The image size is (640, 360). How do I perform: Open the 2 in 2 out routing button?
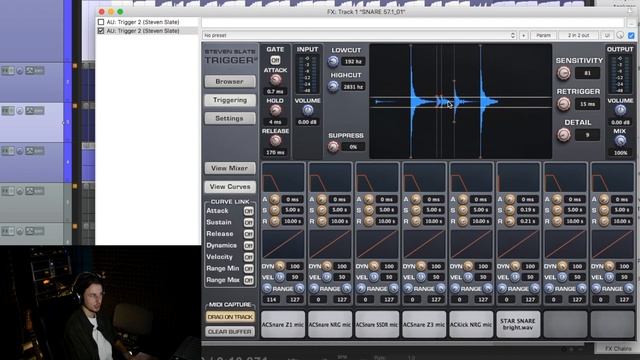coord(578,36)
